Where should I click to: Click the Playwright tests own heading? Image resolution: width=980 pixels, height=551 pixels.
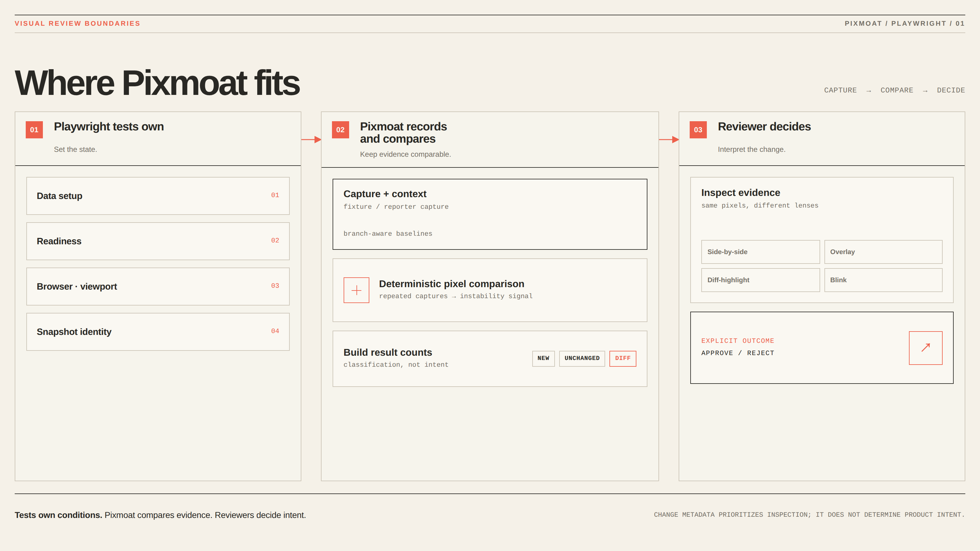pyautogui.click(x=108, y=127)
